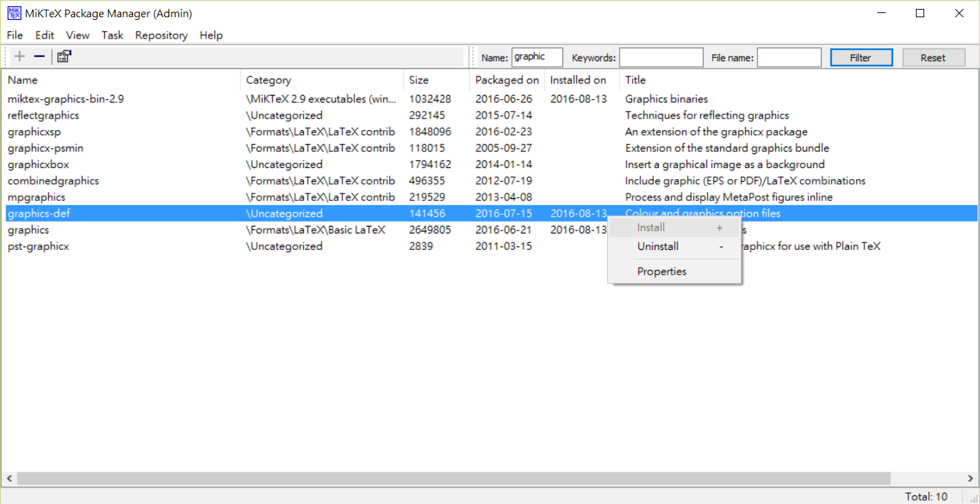Open the File menu

(14, 35)
